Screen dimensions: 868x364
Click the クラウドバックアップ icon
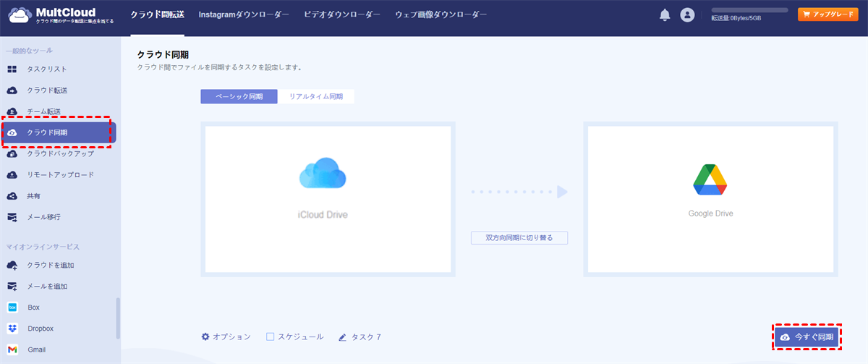point(12,154)
